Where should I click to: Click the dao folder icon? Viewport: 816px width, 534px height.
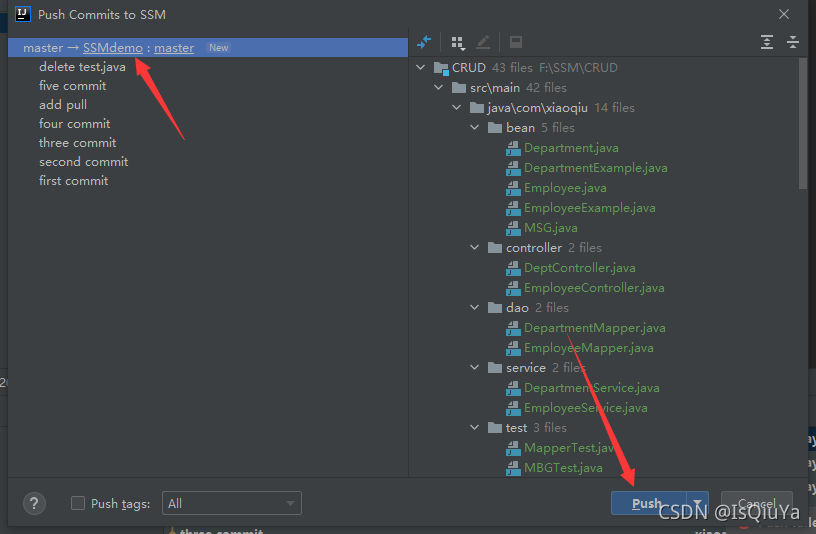pyautogui.click(x=495, y=308)
